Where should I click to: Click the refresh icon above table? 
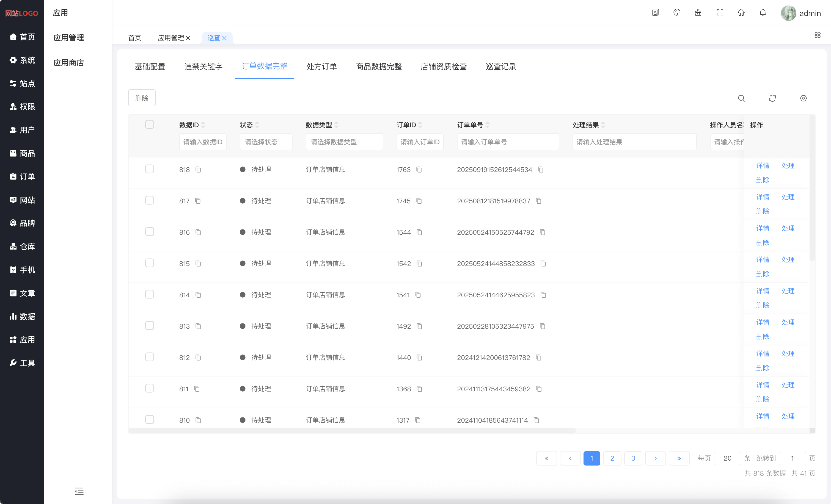tap(772, 98)
